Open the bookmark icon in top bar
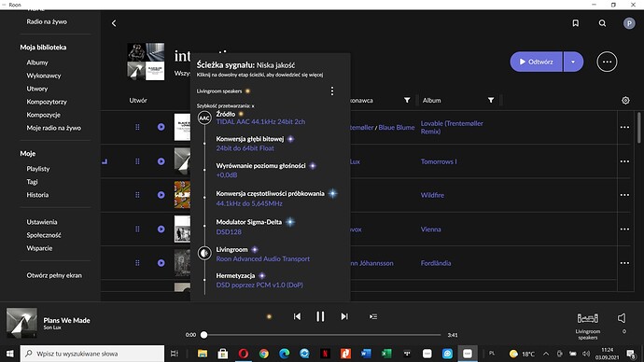Image resolution: width=644 pixels, height=362 pixels. pyautogui.click(x=576, y=23)
